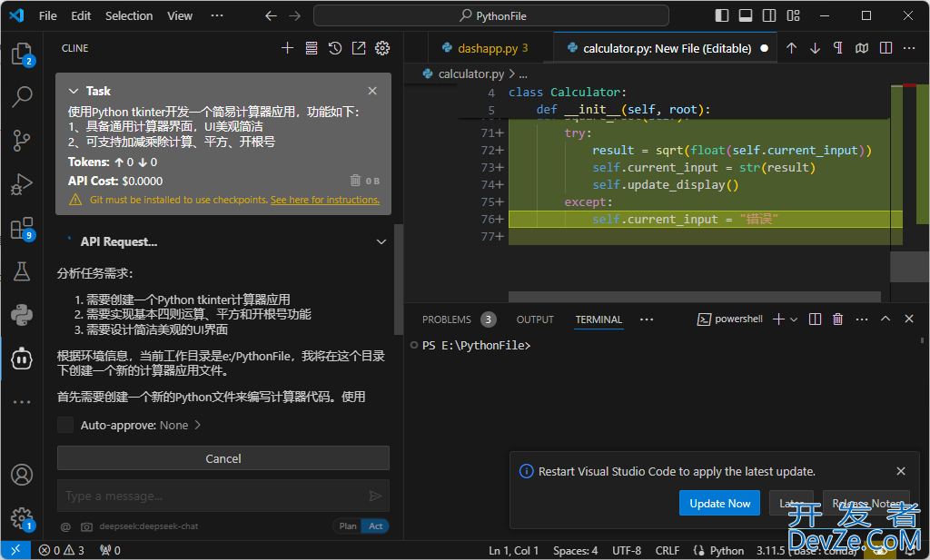Viewport: 930px width, 560px height.
Task: Show additional activity bar views ellipsis
Action: click(x=22, y=402)
